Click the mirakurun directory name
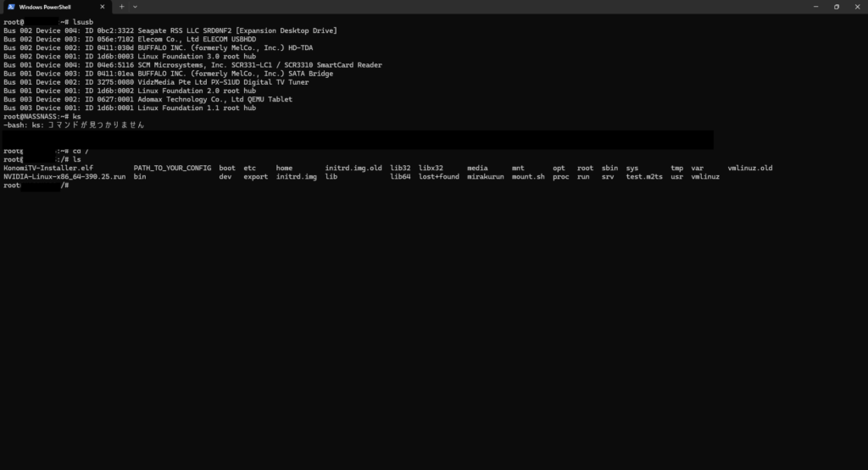868x470 pixels. tap(486, 177)
